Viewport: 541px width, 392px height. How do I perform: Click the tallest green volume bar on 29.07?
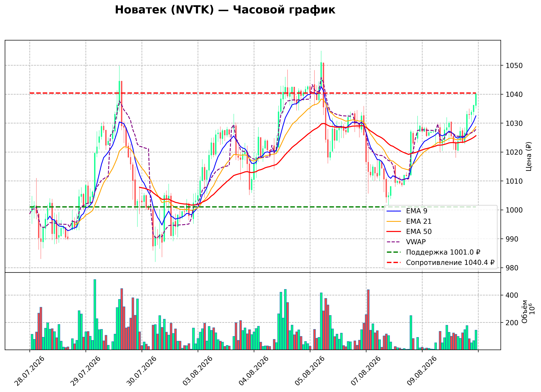tap(95, 315)
